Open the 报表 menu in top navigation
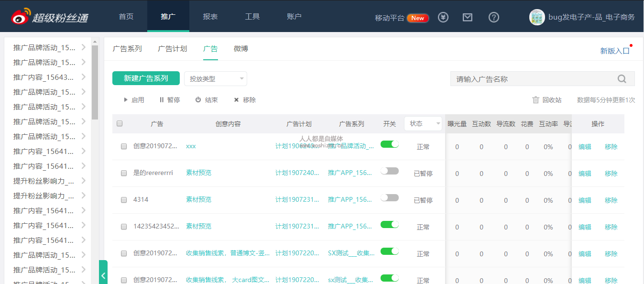Image resolution: width=644 pixels, height=284 pixels. coord(210,17)
